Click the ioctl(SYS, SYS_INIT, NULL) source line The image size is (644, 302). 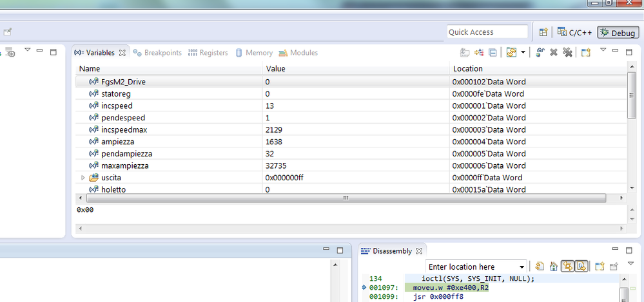pos(478,279)
